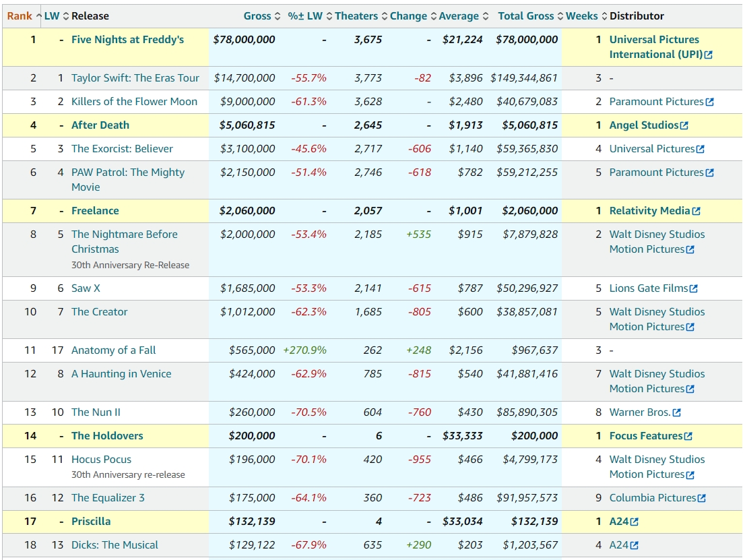The width and height of the screenshot is (745, 560).
Task: Open Five Nights at Freddy's release page
Action: coord(127,40)
